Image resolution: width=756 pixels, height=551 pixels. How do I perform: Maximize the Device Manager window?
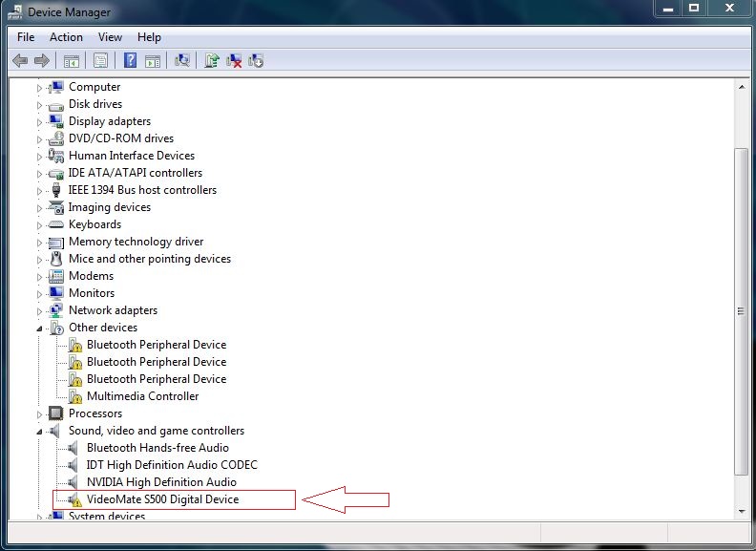(694, 9)
